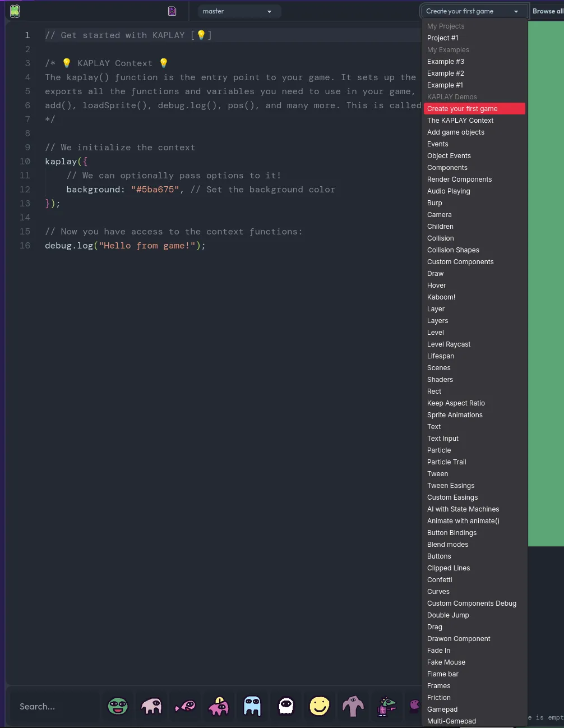Choose the Confetti demo
Viewport: 564px width, 728px height.
[x=474, y=580]
